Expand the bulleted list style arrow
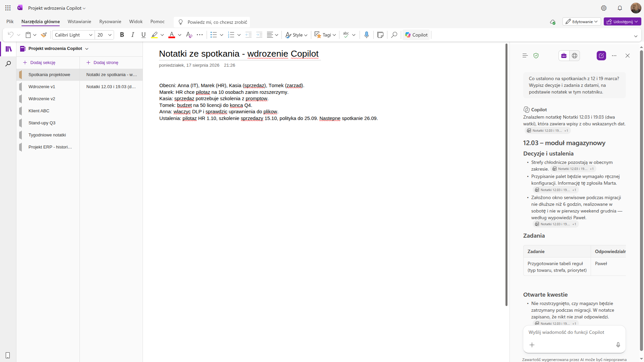The height and width of the screenshot is (362, 644). click(222, 35)
